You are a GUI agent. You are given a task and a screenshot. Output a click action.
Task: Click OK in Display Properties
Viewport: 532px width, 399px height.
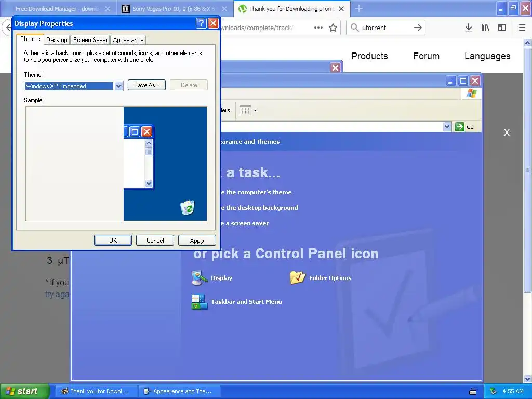pyautogui.click(x=113, y=240)
